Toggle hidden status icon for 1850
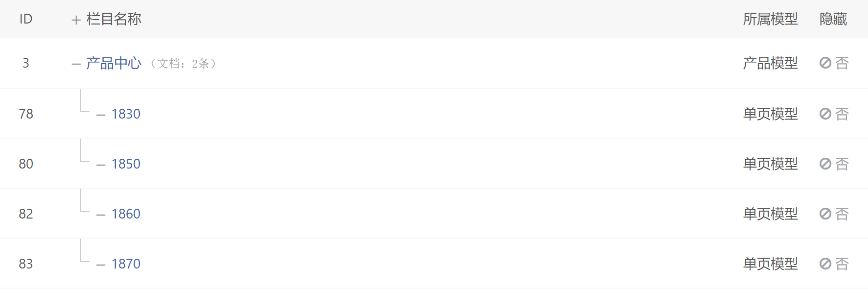The image size is (868, 293). (825, 164)
